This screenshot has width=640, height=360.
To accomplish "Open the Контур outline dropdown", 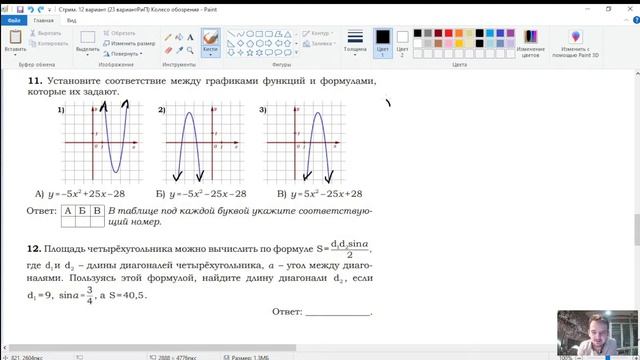I will tap(318, 33).
